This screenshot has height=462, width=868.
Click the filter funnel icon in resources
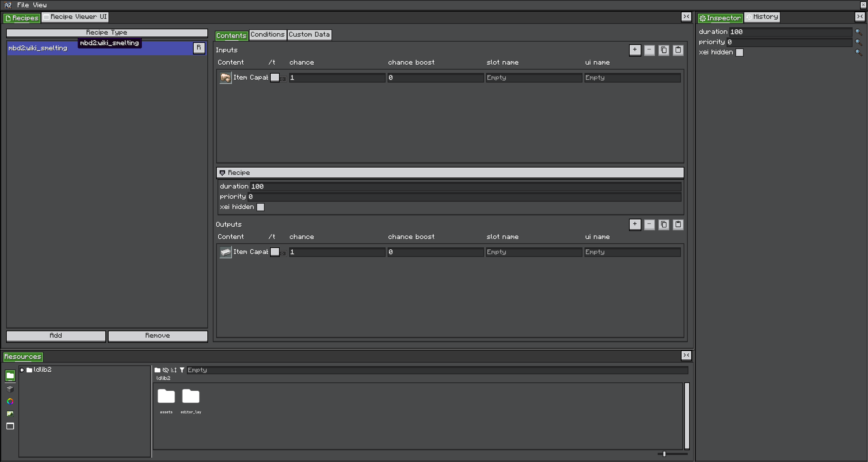182,370
